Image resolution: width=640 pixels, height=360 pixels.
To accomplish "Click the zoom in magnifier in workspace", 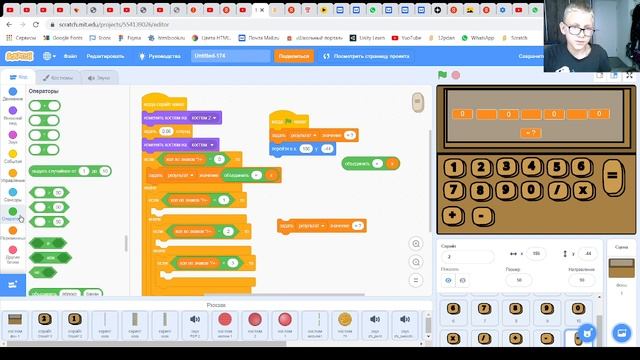I will pos(416,244).
